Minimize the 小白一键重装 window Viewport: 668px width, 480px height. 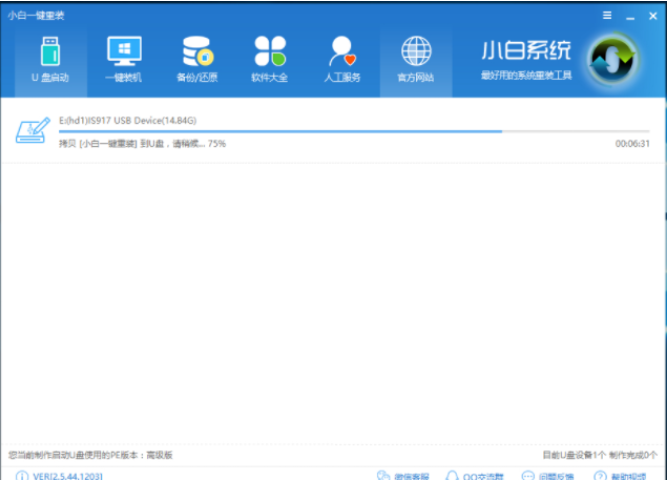click(630, 17)
